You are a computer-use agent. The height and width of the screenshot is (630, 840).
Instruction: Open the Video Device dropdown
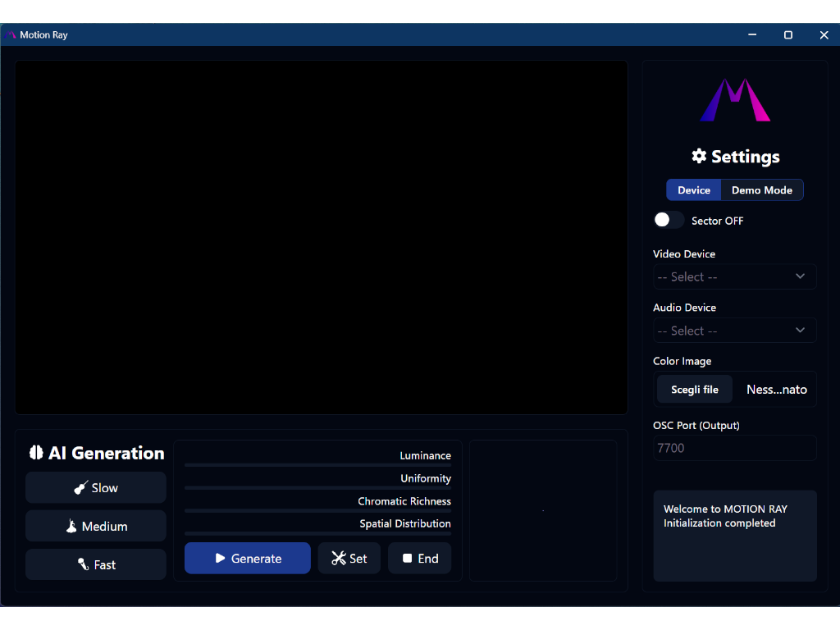coord(734,277)
